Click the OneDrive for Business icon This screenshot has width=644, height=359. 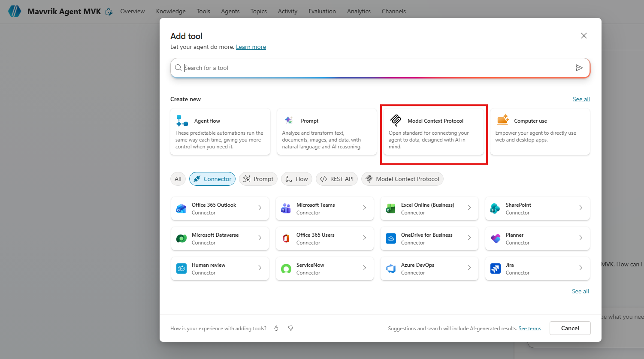(390, 239)
